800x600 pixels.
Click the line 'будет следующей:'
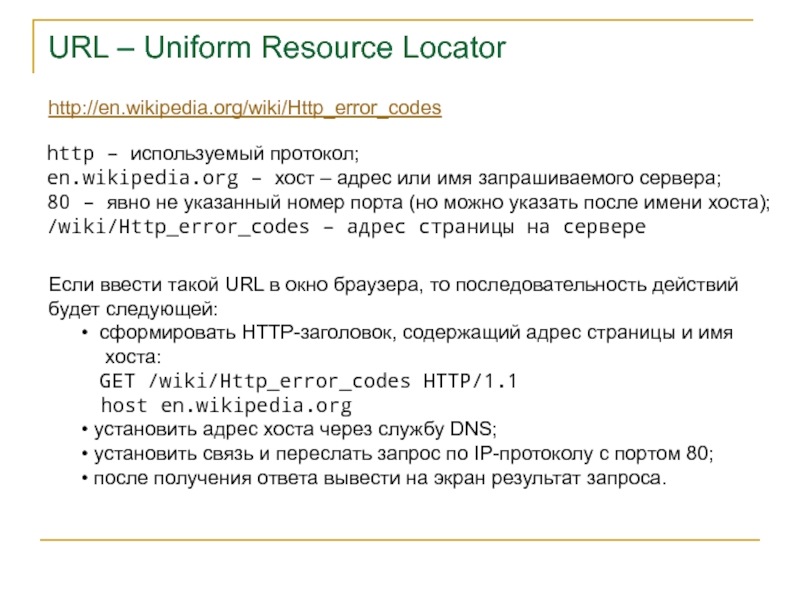point(133,309)
